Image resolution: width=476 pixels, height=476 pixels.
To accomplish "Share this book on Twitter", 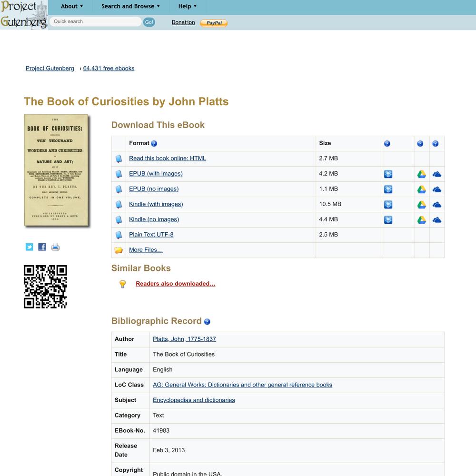I will point(29,247).
